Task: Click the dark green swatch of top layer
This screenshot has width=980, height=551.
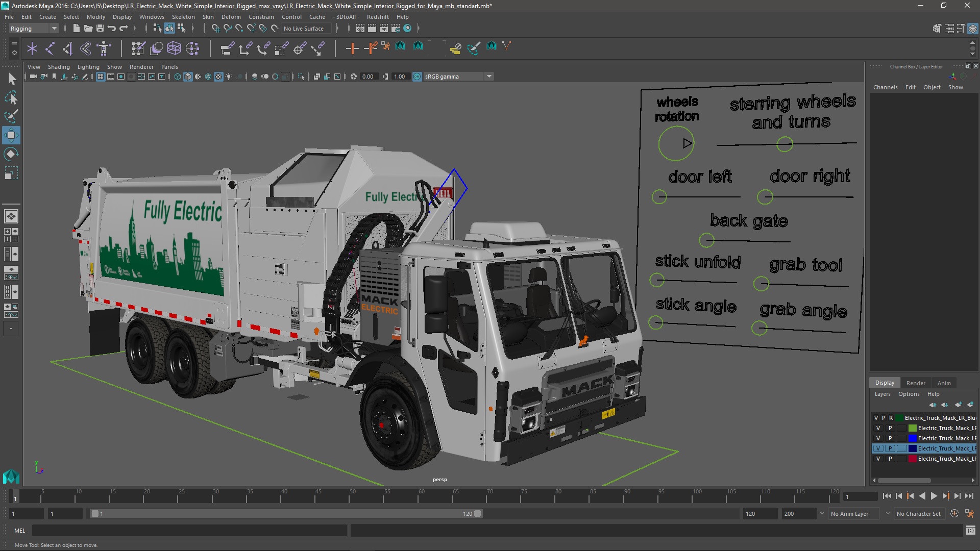Action: point(899,418)
